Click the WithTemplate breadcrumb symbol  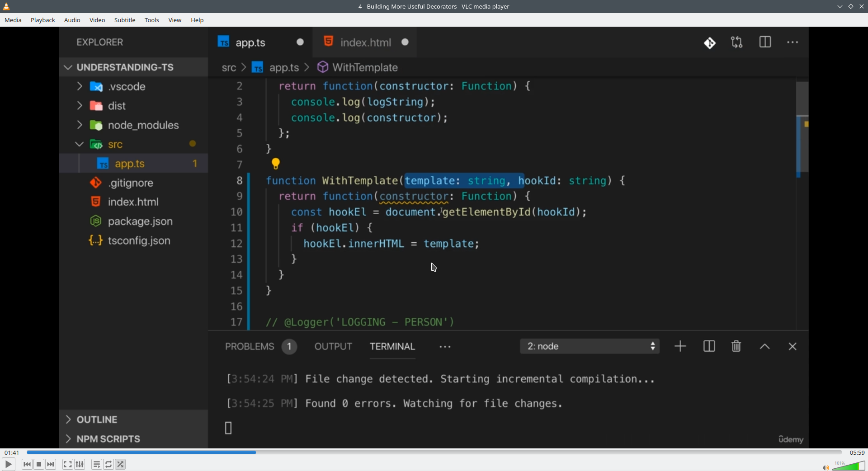(358, 68)
